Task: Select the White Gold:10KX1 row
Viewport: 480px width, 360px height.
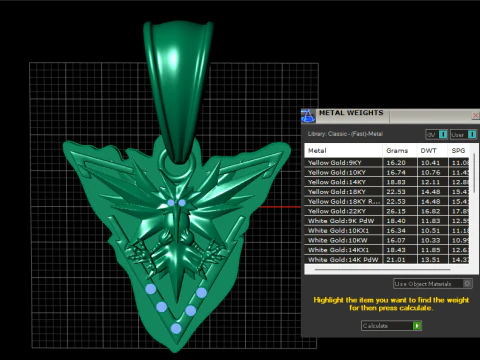Action: (387, 230)
